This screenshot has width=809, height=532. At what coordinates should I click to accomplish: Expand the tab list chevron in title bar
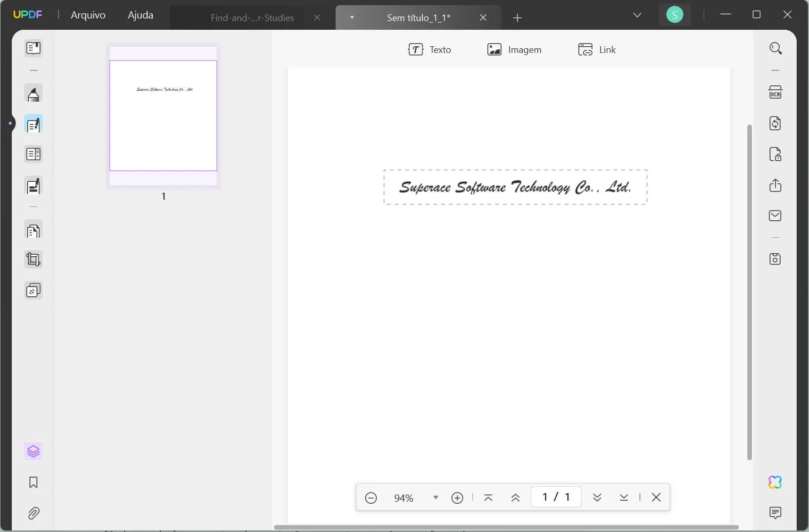[637, 15]
